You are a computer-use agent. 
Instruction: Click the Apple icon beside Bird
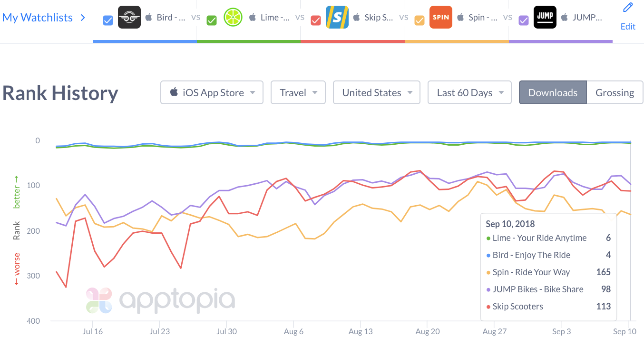149,18
